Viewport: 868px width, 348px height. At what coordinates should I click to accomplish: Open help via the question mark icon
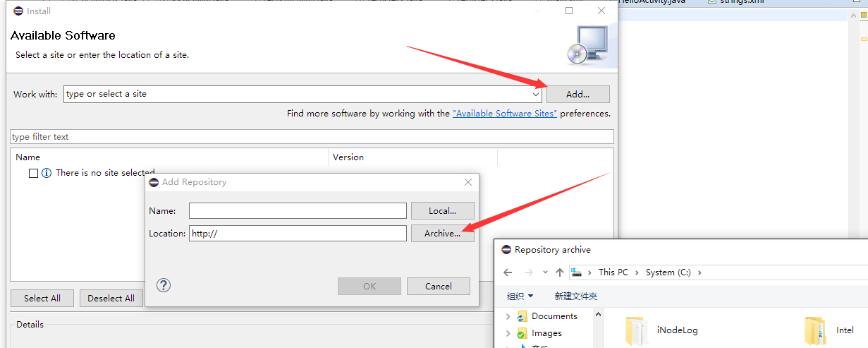pos(164,285)
